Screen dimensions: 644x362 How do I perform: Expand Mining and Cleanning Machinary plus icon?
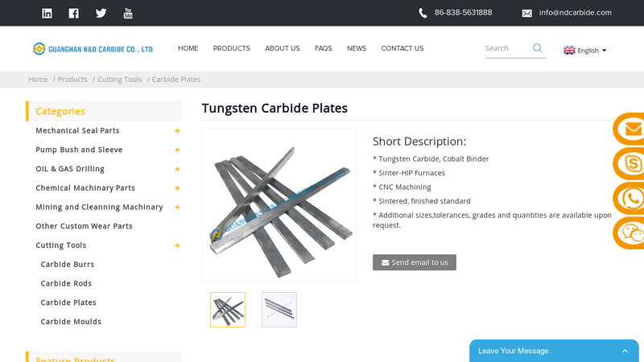(177, 208)
